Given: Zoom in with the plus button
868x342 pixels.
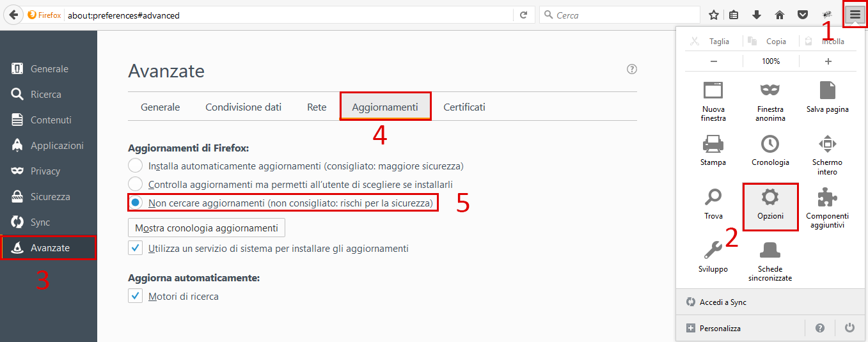Looking at the screenshot, I should pyautogui.click(x=828, y=61).
